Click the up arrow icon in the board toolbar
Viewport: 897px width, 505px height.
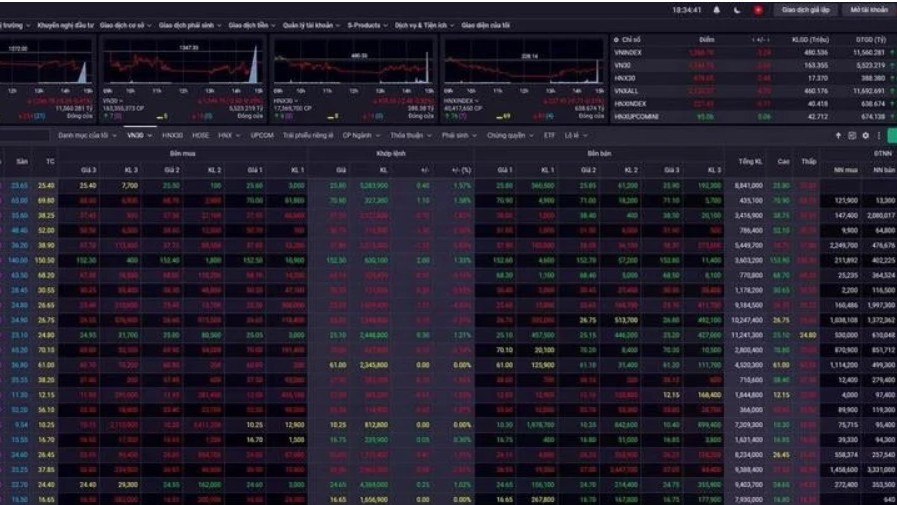838,136
